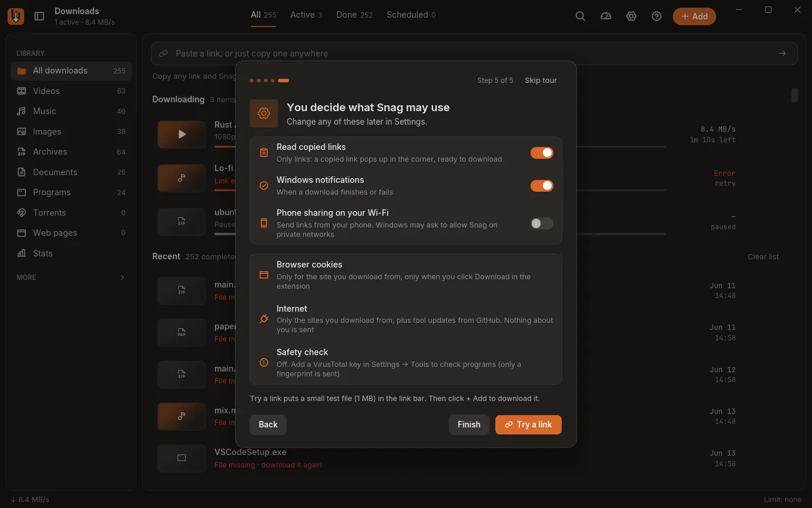
Task: Click the Torrents magnet icon in sidebar
Action: pyautogui.click(x=22, y=213)
